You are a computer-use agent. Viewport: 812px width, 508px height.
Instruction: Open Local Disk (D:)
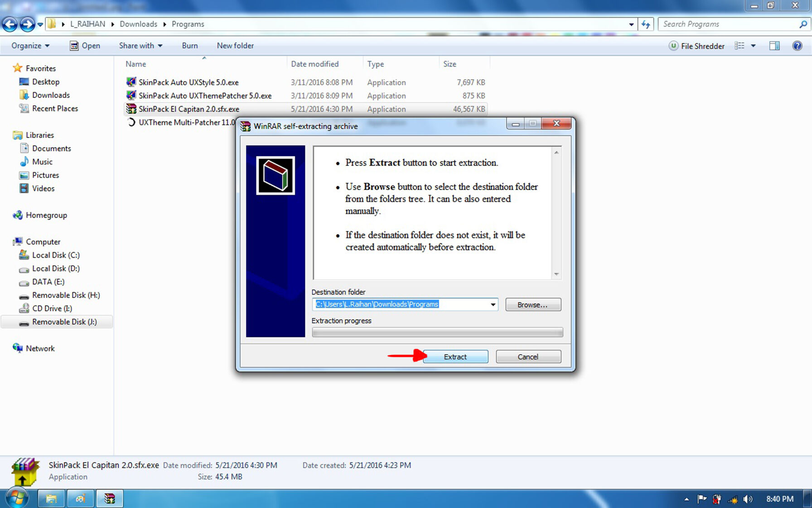tap(56, 269)
